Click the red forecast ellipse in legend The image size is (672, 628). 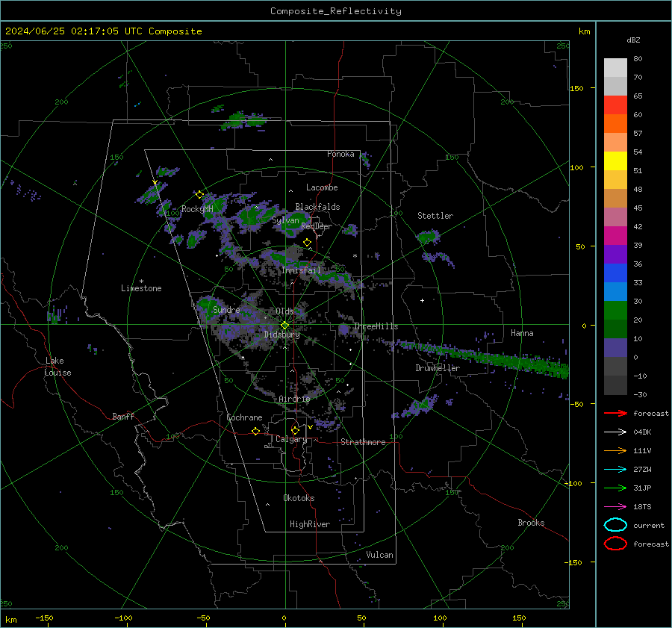(x=615, y=544)
